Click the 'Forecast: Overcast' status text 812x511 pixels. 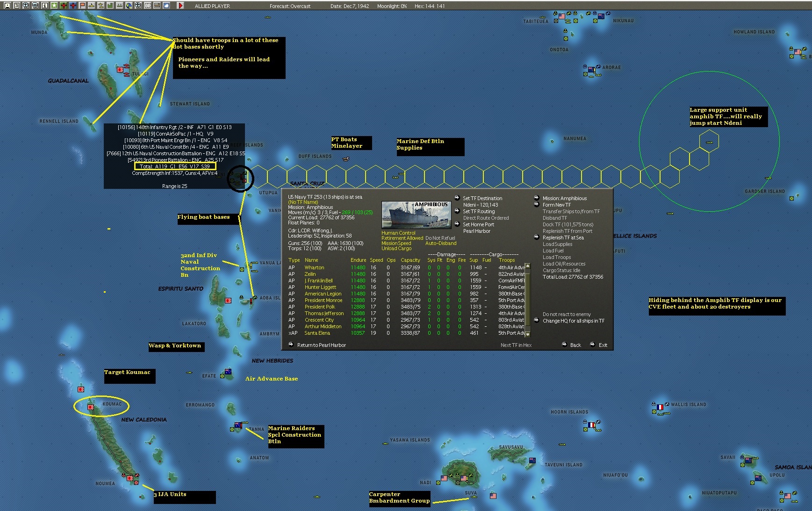290,6
